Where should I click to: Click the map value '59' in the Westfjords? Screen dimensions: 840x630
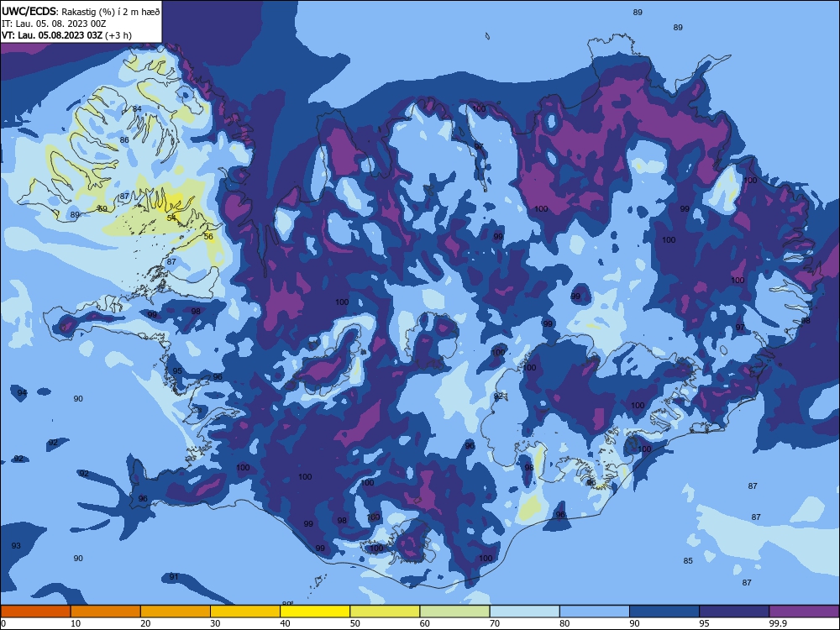[102, 208]
